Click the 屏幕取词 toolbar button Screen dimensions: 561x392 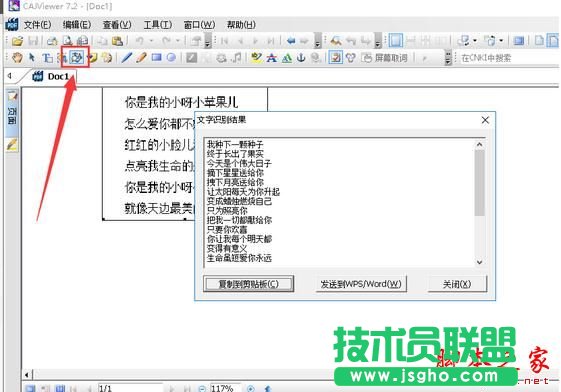[x=385, y=58]
